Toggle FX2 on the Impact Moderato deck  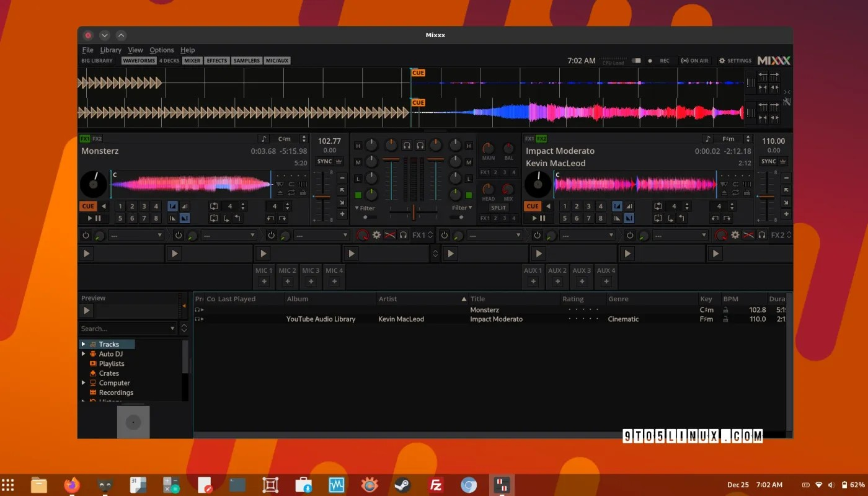(541, 138)
